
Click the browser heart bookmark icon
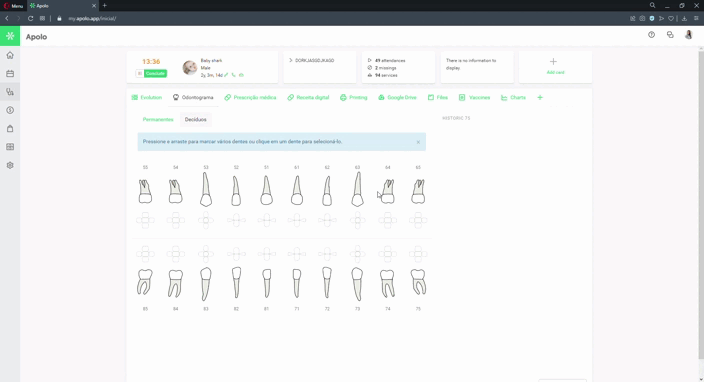[x=671, y=18]
